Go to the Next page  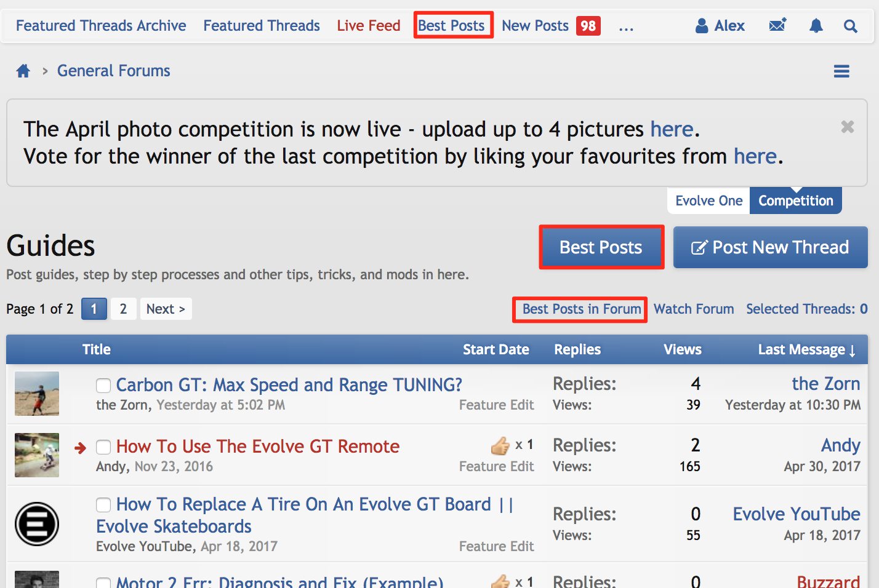[x=166, y=309]
